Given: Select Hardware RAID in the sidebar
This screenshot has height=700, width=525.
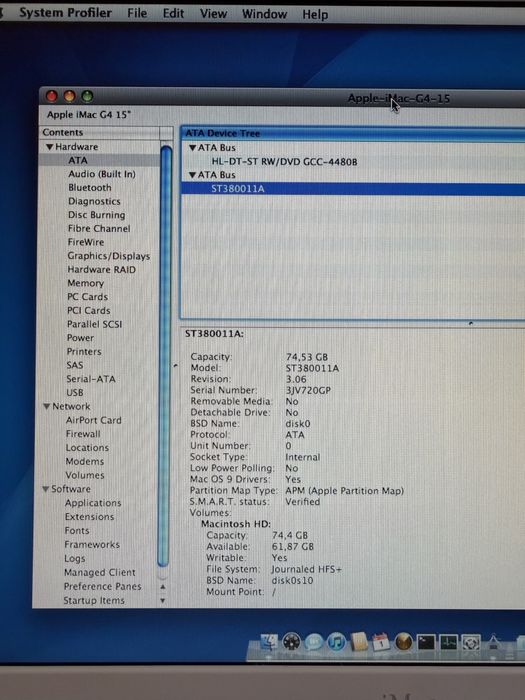Looking at the screenshot, I should (x=101, y=269).
